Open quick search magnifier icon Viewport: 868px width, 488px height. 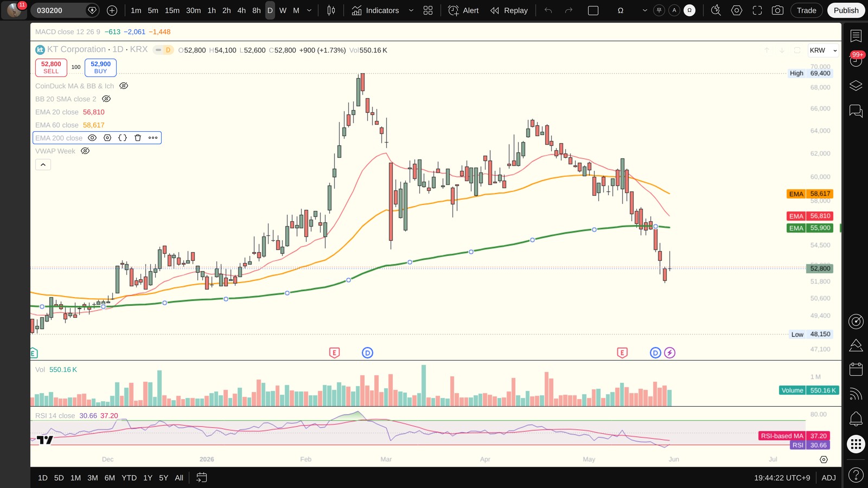716,10
